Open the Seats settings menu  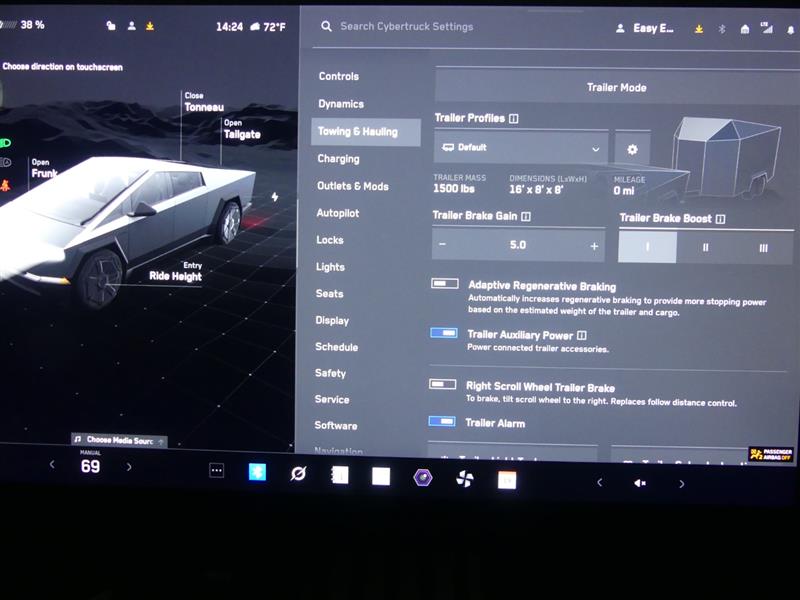[x=329, y=293]
